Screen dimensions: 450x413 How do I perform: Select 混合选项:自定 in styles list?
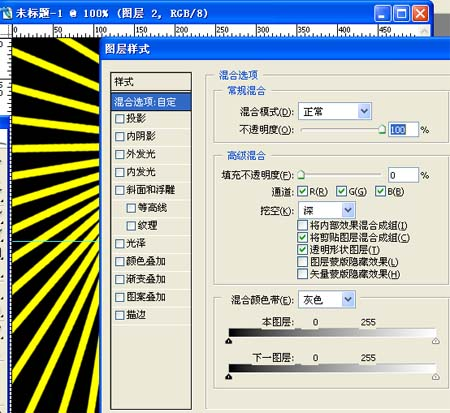(x=151, y=102)
